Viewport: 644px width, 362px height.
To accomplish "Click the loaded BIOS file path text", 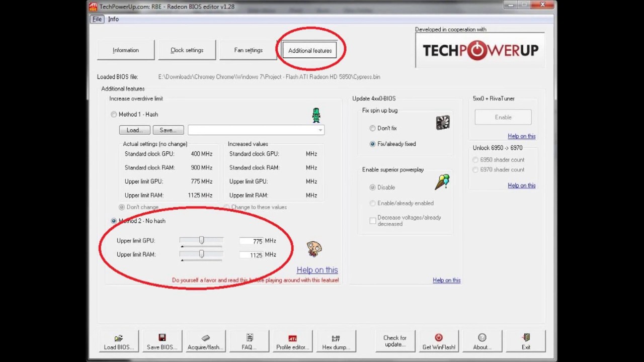I will [x=269, y=77].
